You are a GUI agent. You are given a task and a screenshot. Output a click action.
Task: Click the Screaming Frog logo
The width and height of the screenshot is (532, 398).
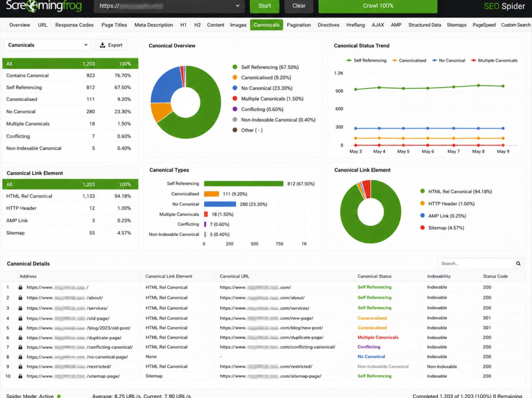pyautogui.click(x=44, y=6)
